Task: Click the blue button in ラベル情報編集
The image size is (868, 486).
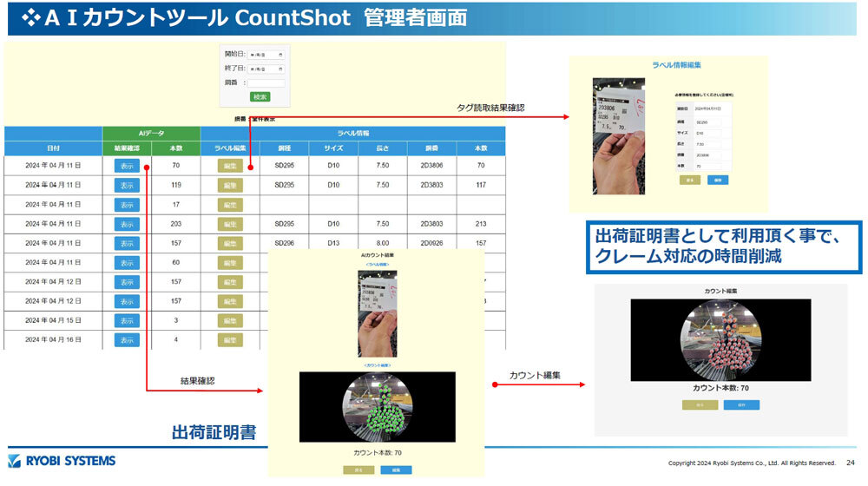Action: tap(718, 180)
